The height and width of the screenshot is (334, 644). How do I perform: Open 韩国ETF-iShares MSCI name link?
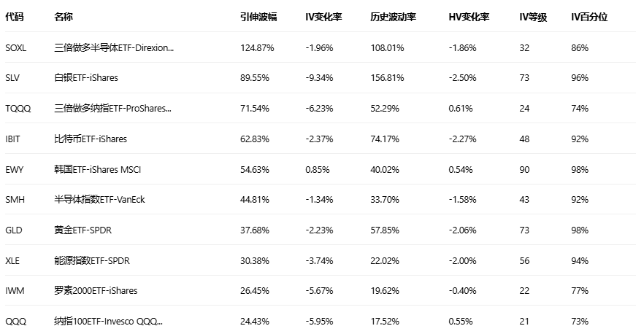tap(98, 169)
